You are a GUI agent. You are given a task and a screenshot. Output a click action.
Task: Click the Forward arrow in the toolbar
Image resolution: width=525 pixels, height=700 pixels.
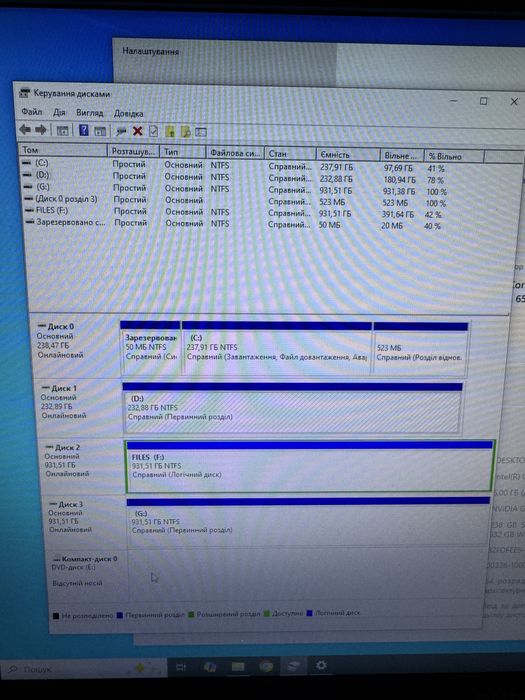tap(41, 130)
